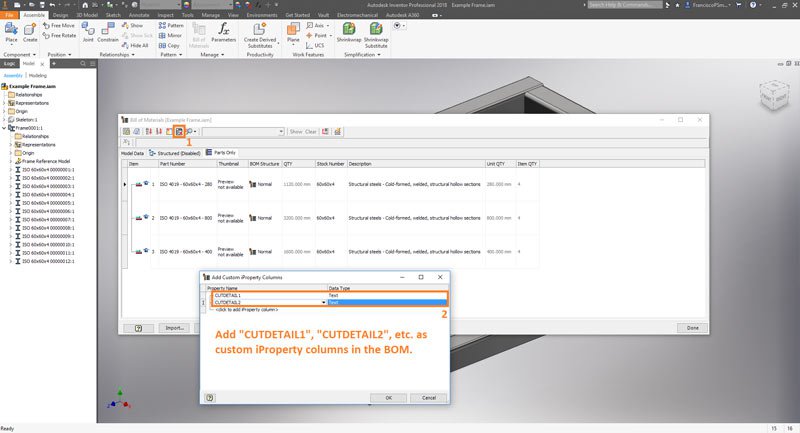Click the first icon in the BOM toolbar
The image size is (800, 433).
coord(126,132)
